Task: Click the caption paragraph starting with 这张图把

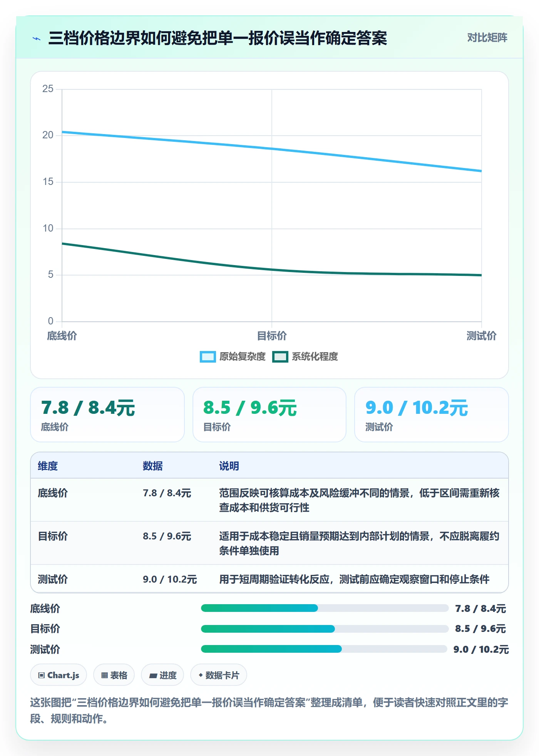Action: click(x=269, y=711)
